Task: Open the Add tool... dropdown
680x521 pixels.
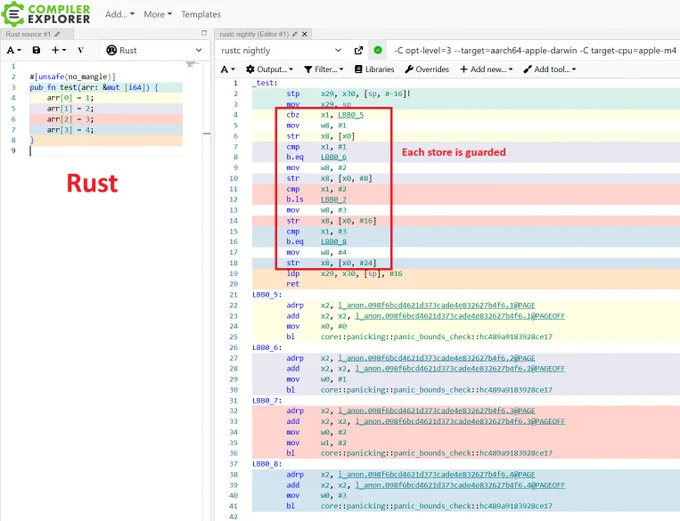Action: point(549,69)
